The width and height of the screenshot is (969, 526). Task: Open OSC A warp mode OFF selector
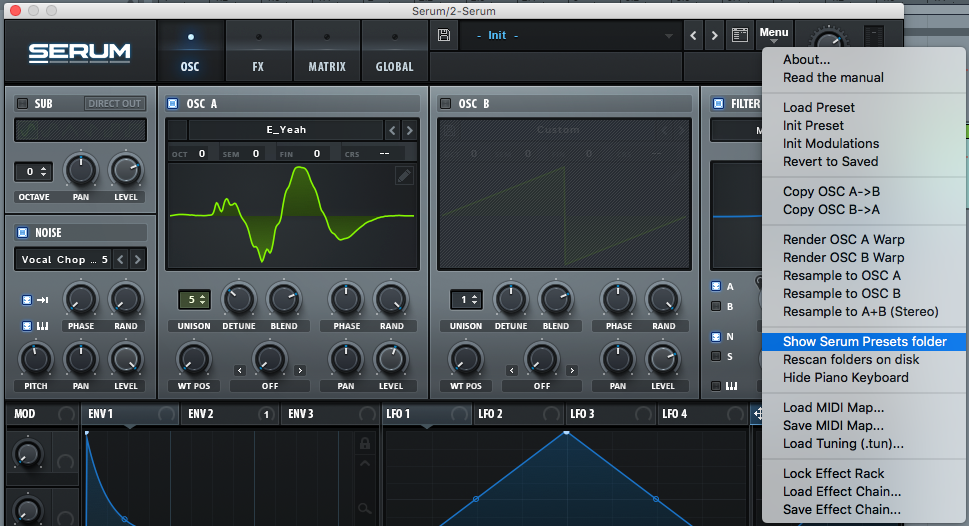click(270, 386)
